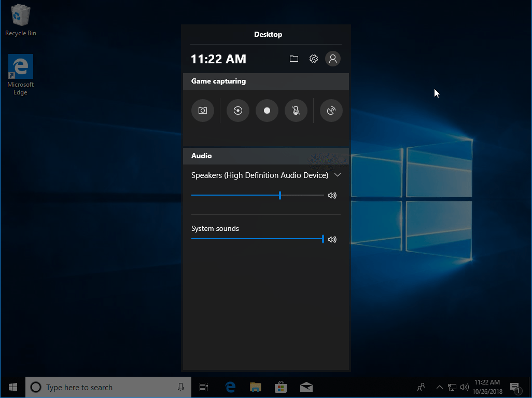Select the Microsoft Edge desktop shortcut
Viewport: 532px width, 398px height.
(x=20, y=75)
